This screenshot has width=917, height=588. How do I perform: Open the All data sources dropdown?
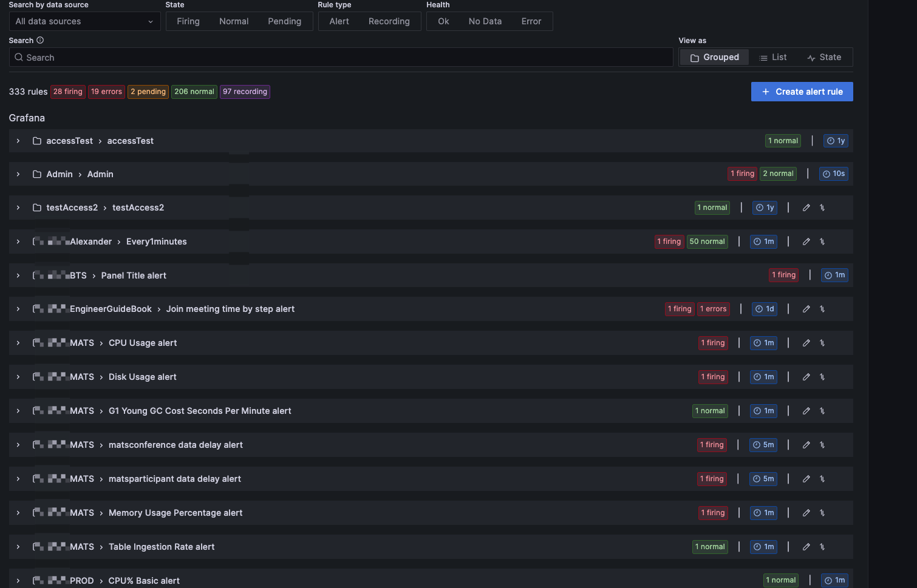84,21
